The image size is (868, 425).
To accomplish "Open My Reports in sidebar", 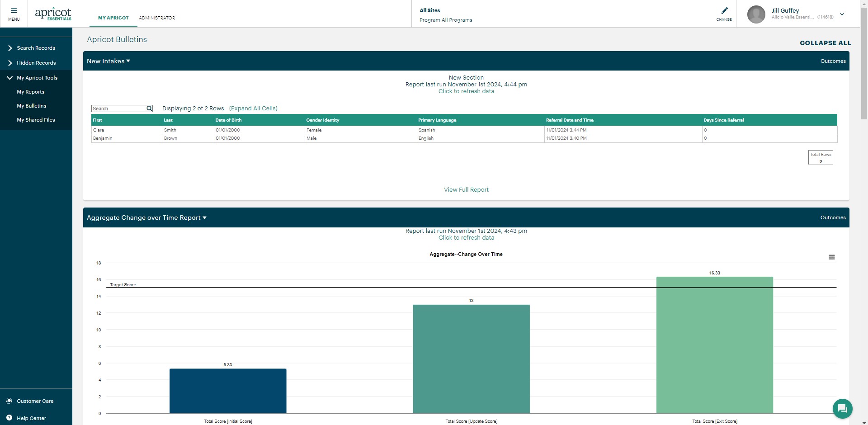I will [x=31, y=92].
